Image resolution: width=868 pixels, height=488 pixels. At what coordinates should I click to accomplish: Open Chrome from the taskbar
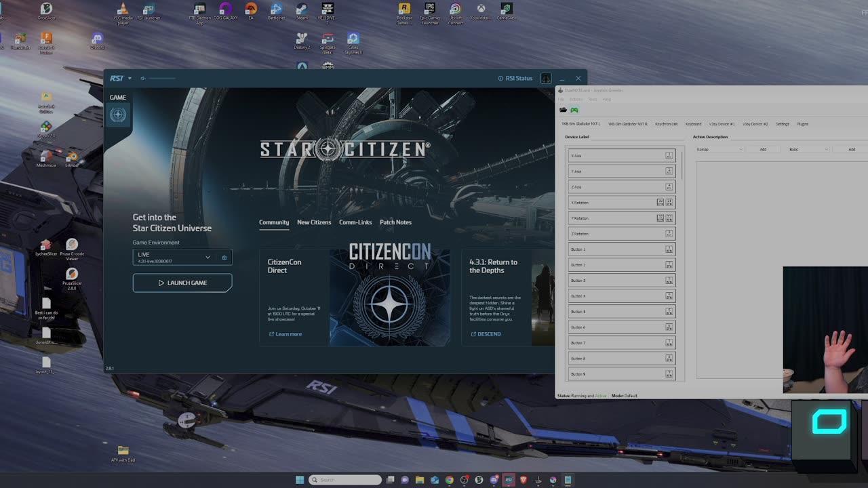(450, 480)
